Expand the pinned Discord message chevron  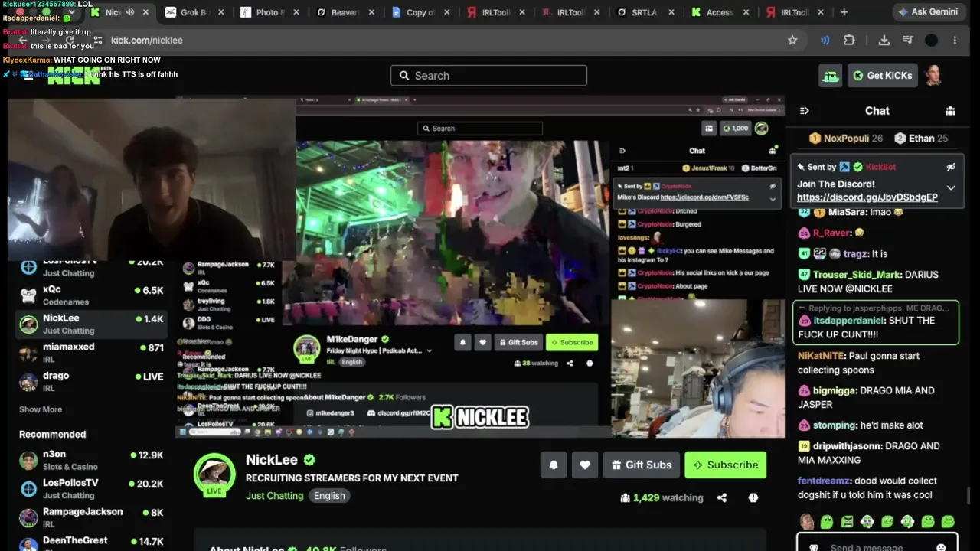click(951, 188)
